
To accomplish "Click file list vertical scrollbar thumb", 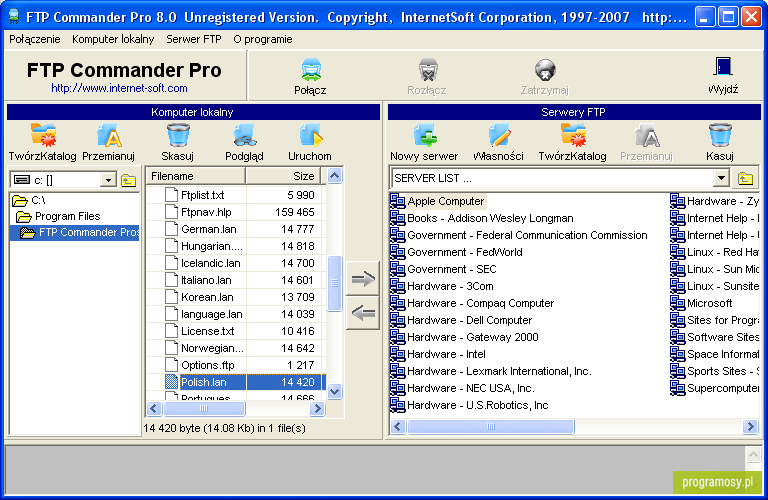I will (335, 283).
